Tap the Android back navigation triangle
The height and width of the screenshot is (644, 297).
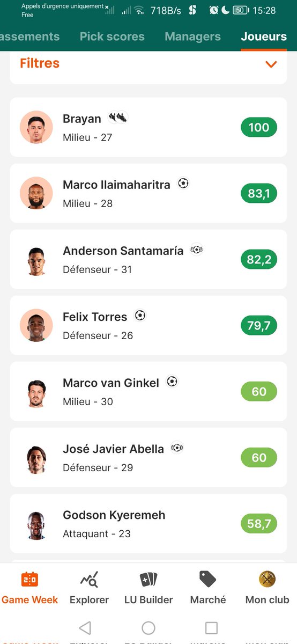tap(85, 628)
